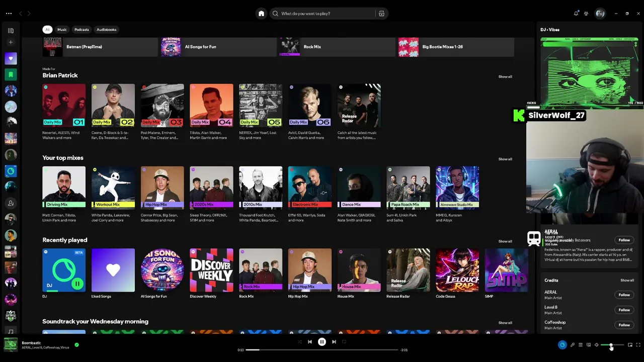Open the Electronic Mix card
The height and width of the screenshot is (362, 644).
[310, 195]
